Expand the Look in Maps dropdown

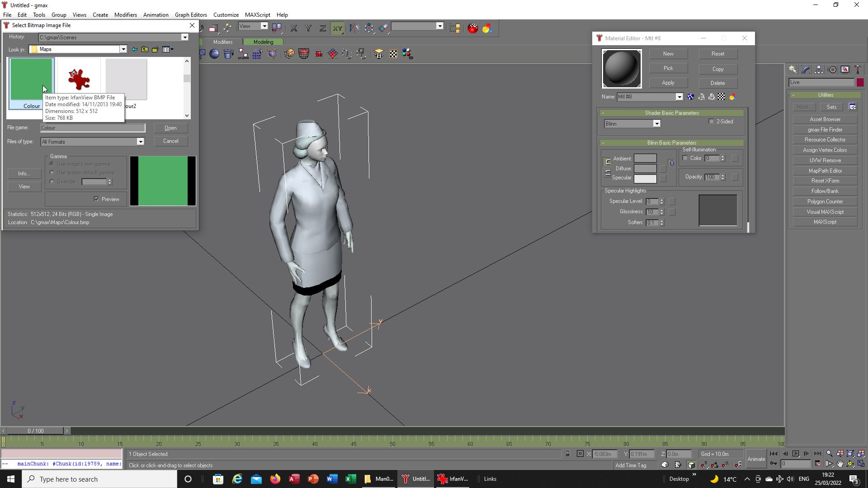click(x=123, y=49)
